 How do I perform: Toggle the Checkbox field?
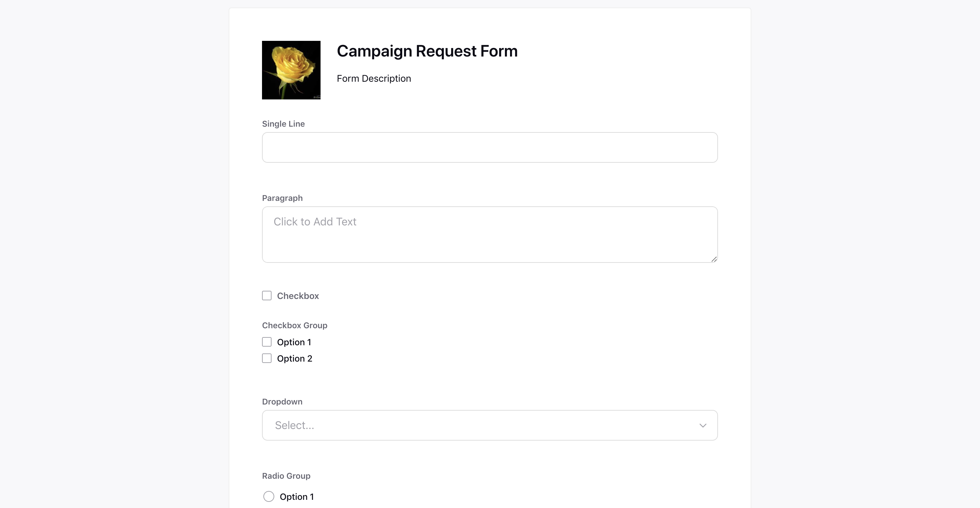[x=267, y=296]
